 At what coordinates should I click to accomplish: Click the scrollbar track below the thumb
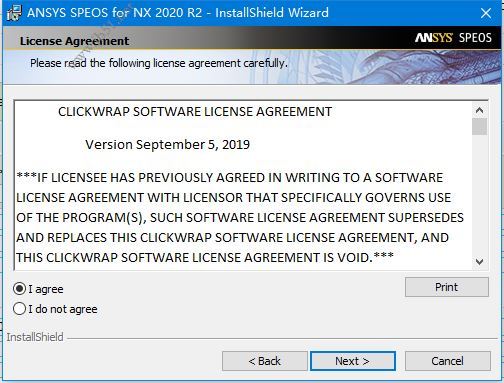[x=479, y=195]
